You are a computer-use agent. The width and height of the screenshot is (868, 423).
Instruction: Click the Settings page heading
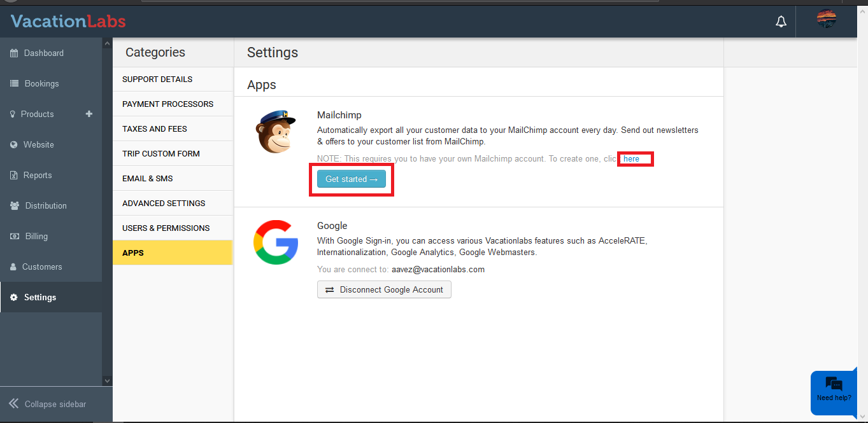(273, 52)
